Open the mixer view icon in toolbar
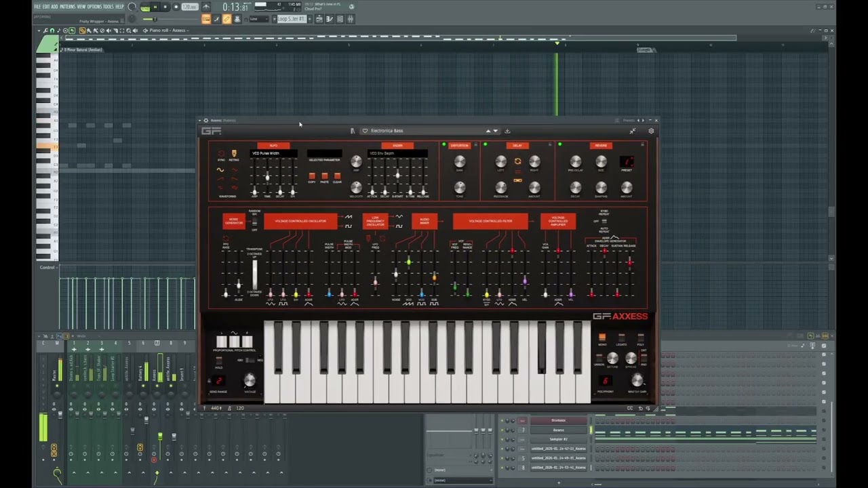The width and height of the screenshot is (868, 488). click(x=351, y=19)
